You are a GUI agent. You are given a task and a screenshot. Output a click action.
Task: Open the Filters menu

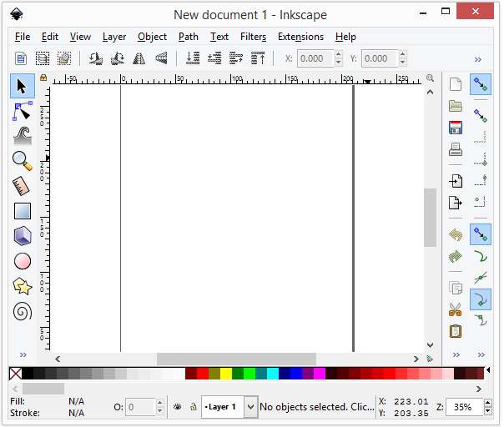click(x=254, y=37)
